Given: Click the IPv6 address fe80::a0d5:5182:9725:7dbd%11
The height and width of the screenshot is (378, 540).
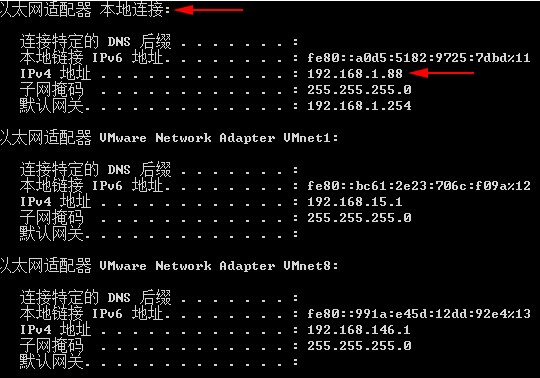Looking at the screenshot, I should pos(419,57).
